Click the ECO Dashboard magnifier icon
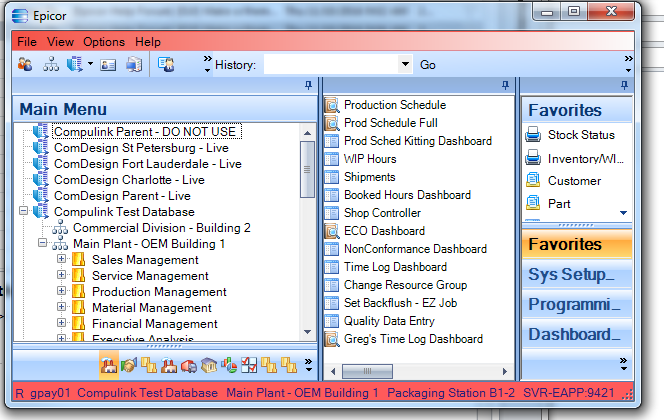This screenshot has height=420, width=664. pyautogui.click(x=332, y=231)
